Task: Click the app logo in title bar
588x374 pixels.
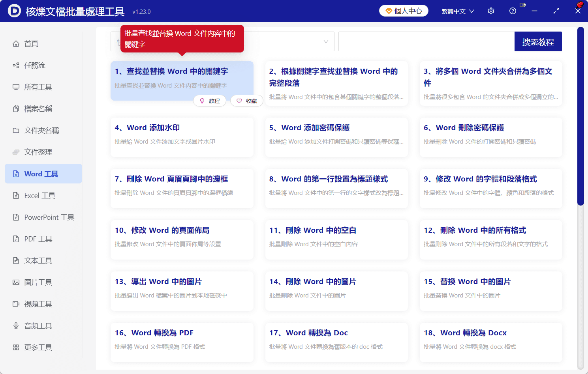Action: pyautogui.click(x=14, y=11)
